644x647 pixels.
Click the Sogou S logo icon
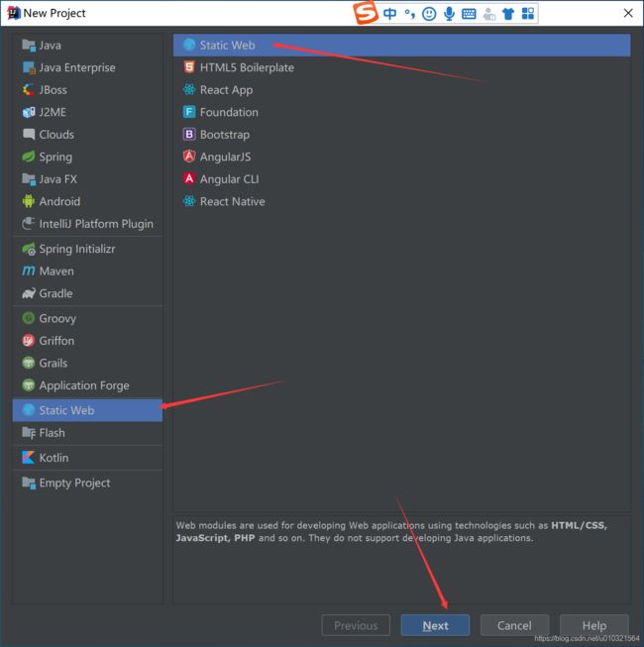(x=366, y=13)
